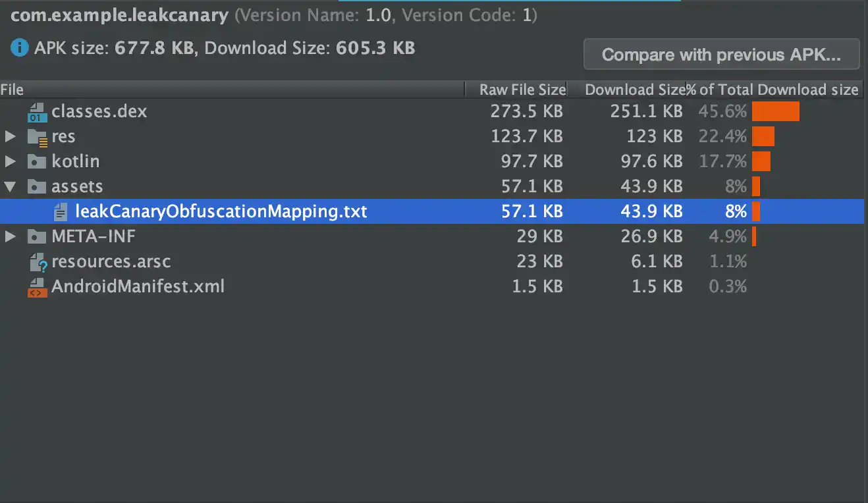Click the kotlin folder icon
The width and height of the screenshot is (868, 503).
point(36,162)
